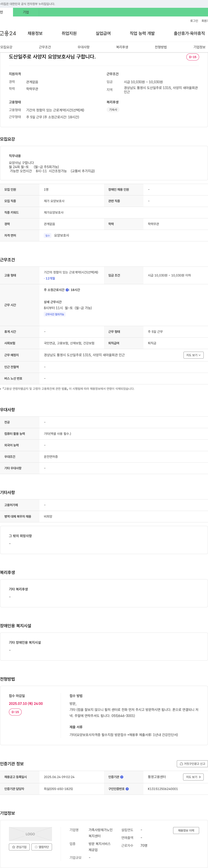Click registration date 2025.06.24 09:02:24

tap(59, 777)
